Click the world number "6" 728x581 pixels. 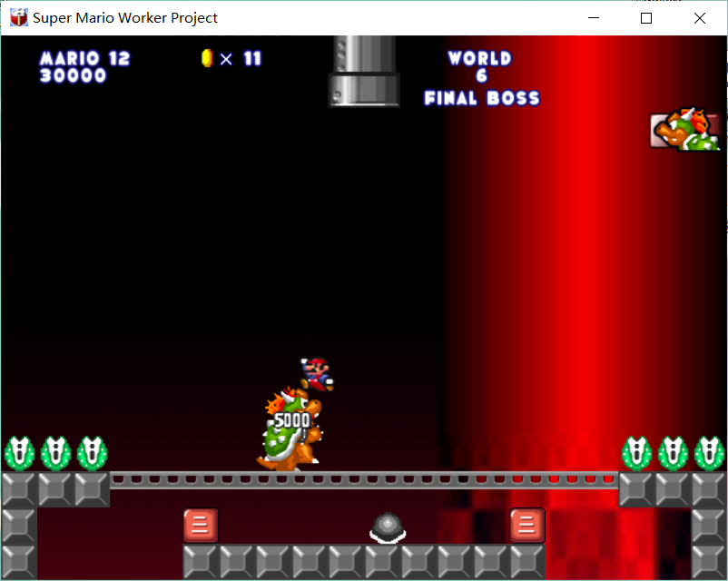pos(481,75)
